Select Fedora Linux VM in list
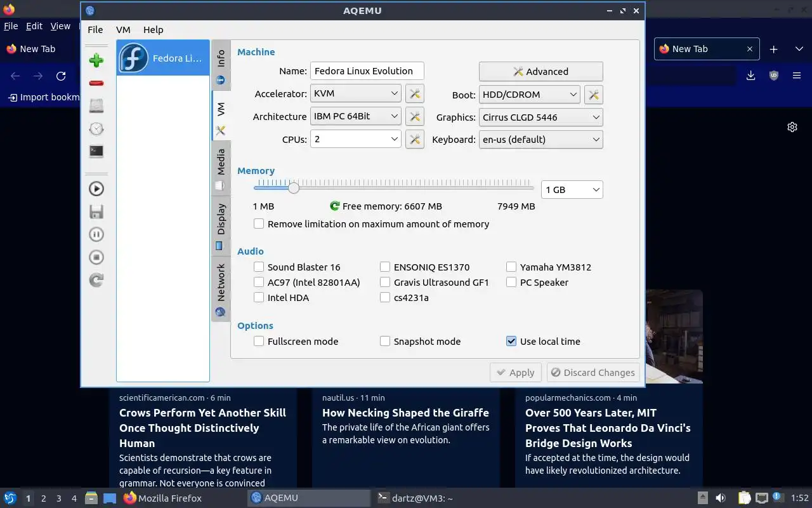This screenshot has height=508, width=812. 163,58
